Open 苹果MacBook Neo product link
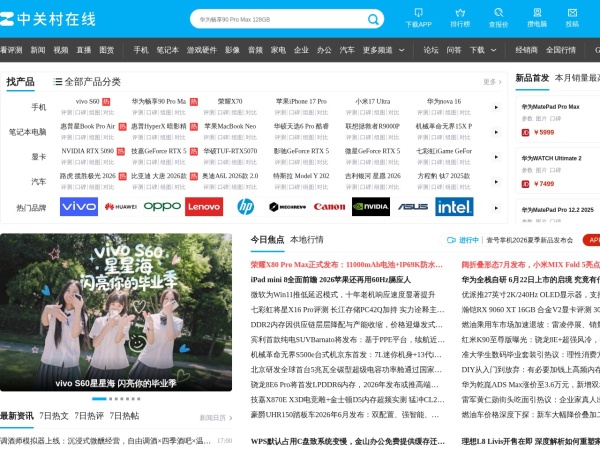This screenshot has height=450, width=600. click(230, 126)
